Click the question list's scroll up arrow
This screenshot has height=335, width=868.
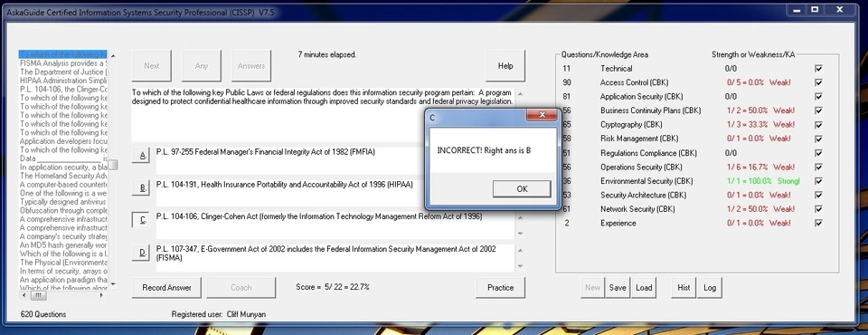pyautogui.click(x=113, y=55)
